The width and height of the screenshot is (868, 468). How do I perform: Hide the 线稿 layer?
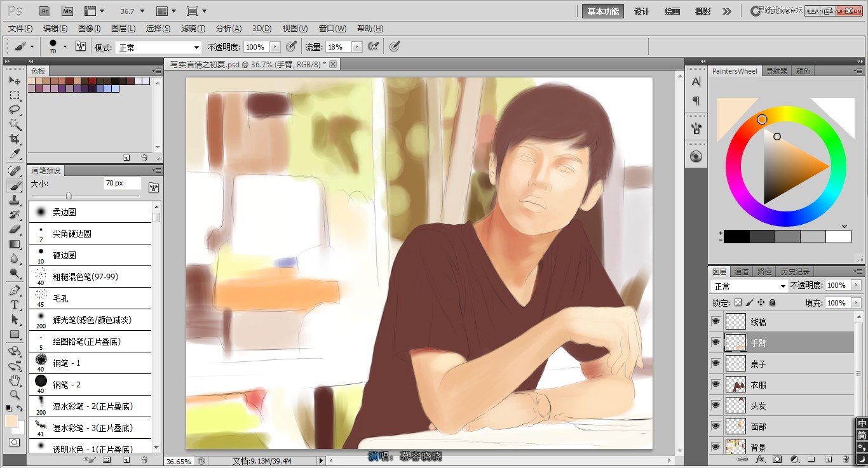coord(716,321)
